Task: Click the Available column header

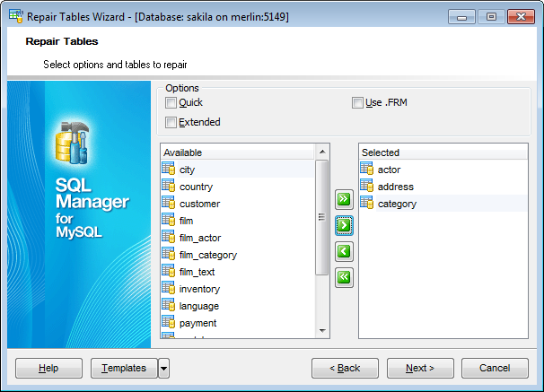Action: (238, 152)
